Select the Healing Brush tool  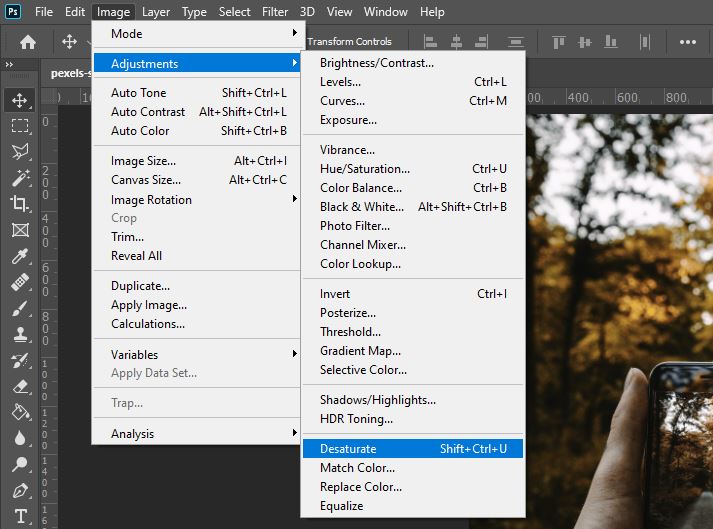20,282
